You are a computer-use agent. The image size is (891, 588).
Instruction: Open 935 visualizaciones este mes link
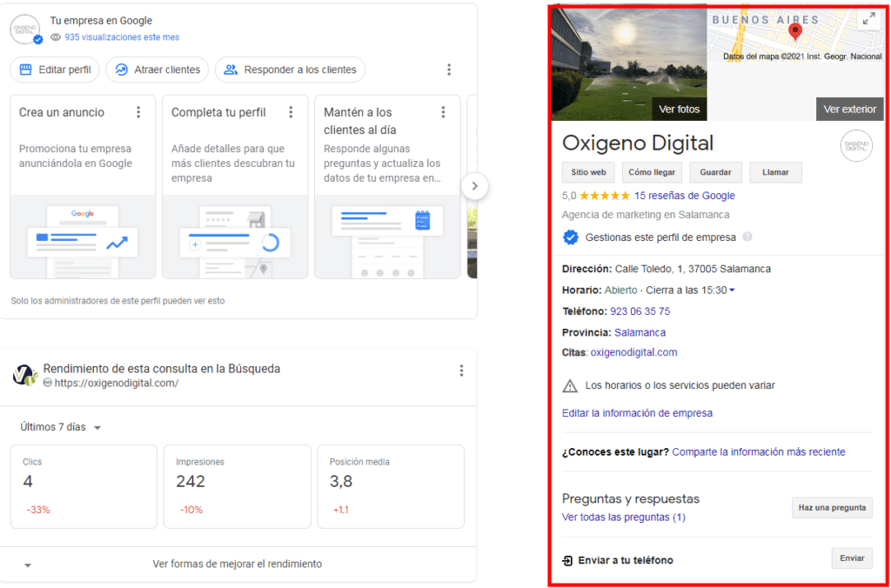click(122, 37)
